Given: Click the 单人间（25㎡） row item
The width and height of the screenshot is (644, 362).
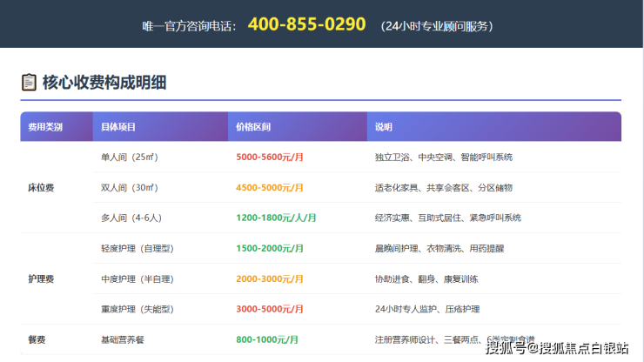Looking at the screenshot, I should [130, 158].
